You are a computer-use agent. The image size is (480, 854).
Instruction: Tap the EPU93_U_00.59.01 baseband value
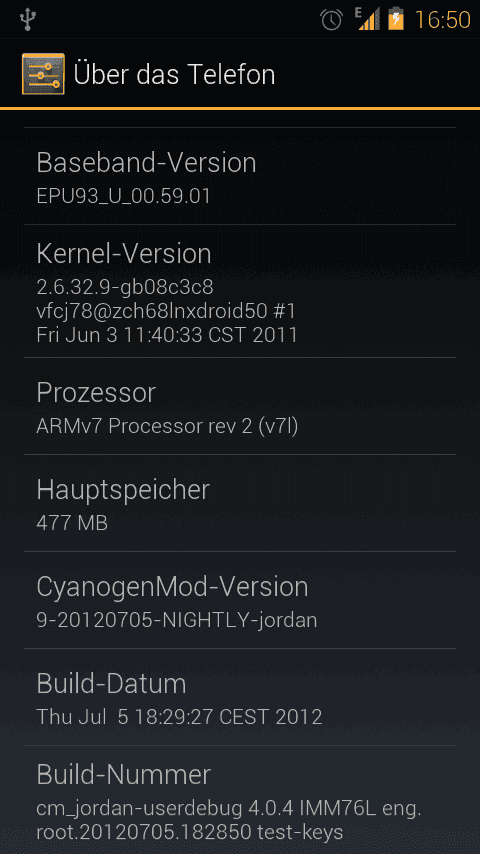[124, 196]
